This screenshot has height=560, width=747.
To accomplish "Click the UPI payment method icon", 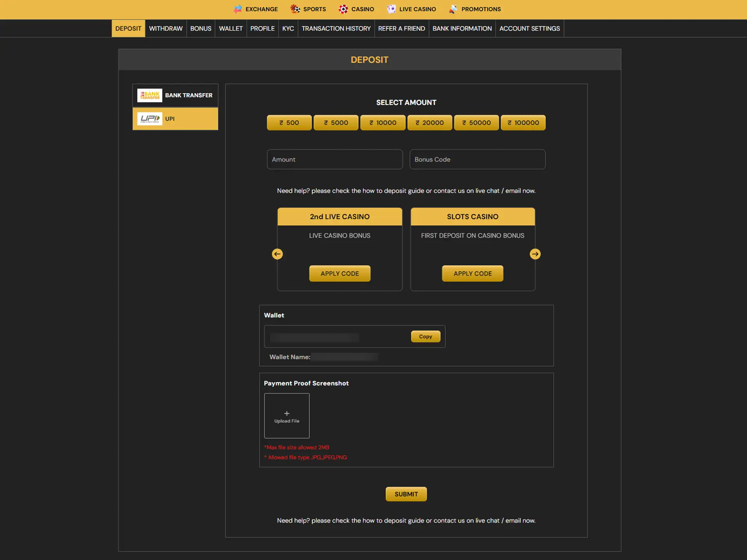I will click(x=149, y=118).
